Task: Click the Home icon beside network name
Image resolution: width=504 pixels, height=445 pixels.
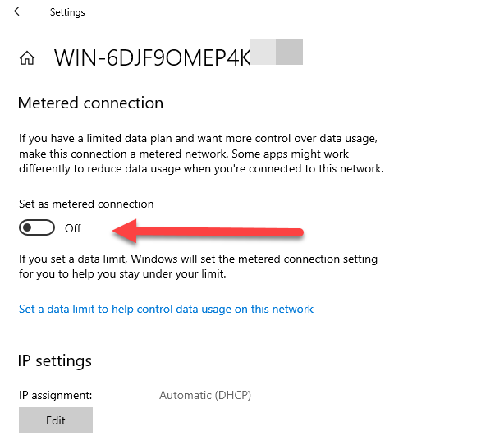Action: 27,58
